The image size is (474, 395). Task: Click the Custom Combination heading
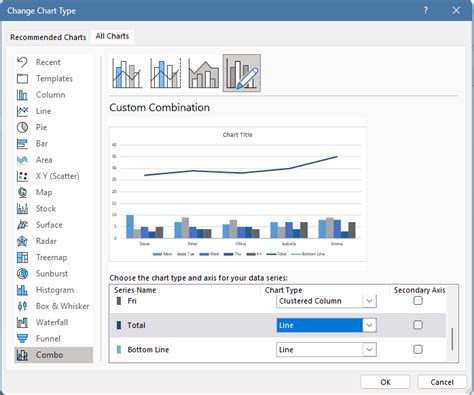pos(159,107)
